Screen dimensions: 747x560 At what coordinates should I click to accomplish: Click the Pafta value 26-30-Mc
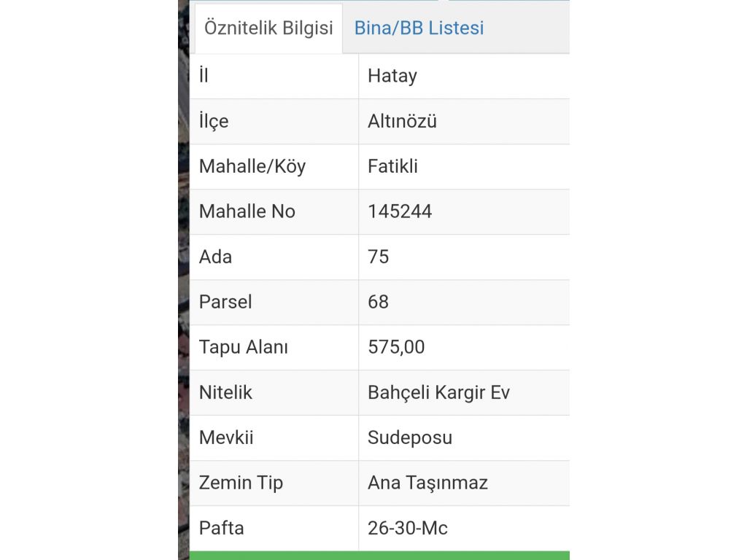pyautogui.click(x=408, y=528)
